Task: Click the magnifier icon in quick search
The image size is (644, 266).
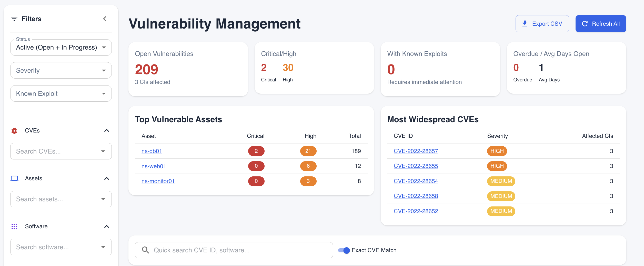Action: click(x=146, y=250)
